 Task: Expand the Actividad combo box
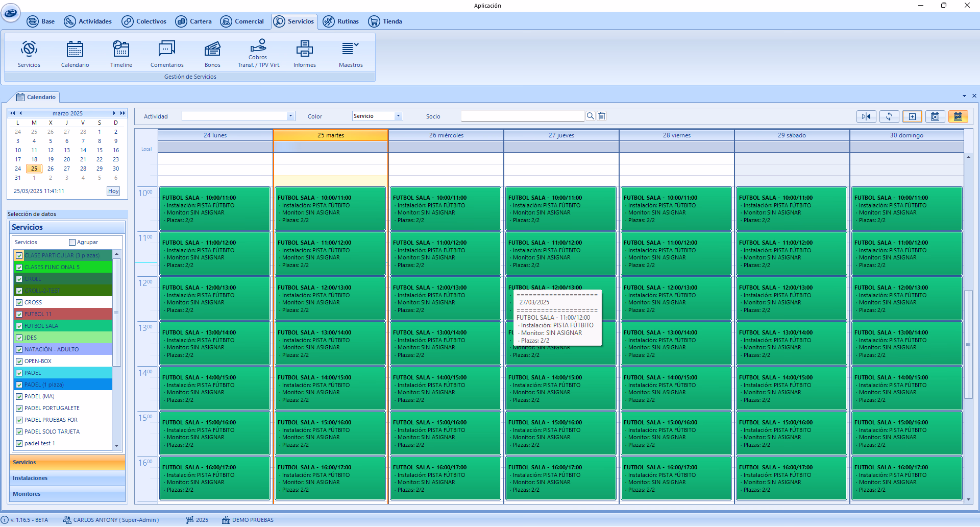click(290, 116)
